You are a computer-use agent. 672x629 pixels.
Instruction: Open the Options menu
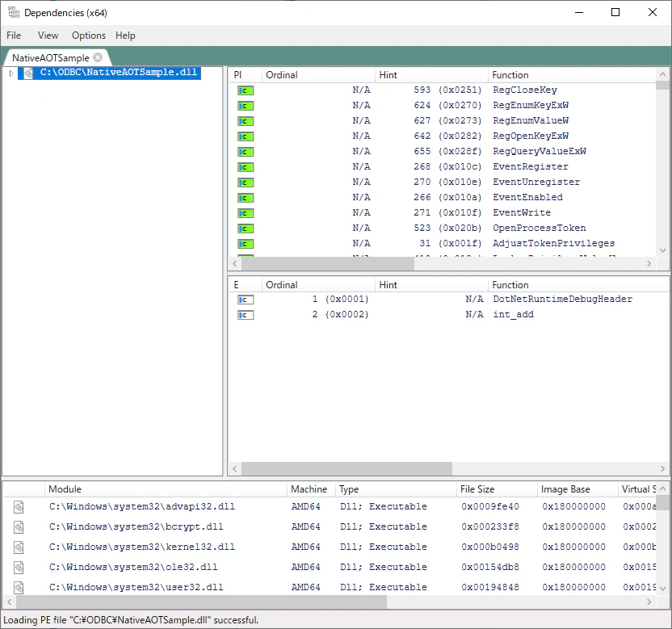pyautogui.click(x=89, y=36)
